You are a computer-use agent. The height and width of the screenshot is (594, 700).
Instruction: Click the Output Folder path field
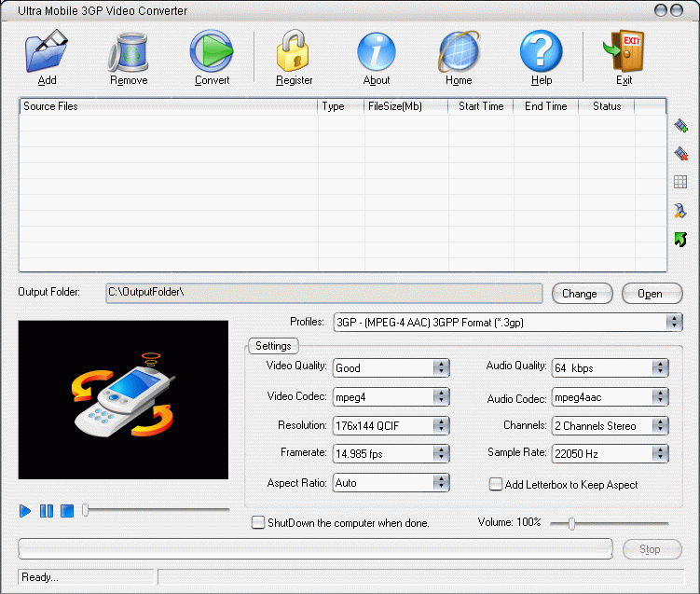click(324, 293)
